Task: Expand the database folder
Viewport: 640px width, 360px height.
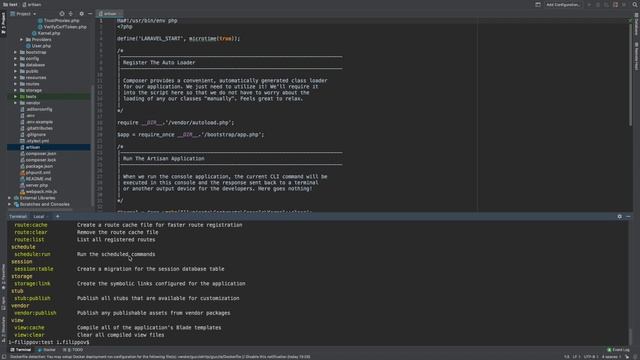Action: point(16,65)
